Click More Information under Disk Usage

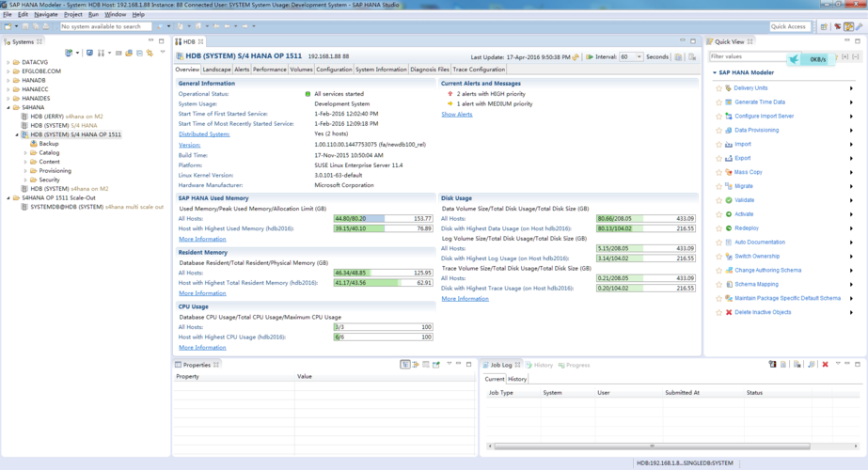tap(465, 299)
